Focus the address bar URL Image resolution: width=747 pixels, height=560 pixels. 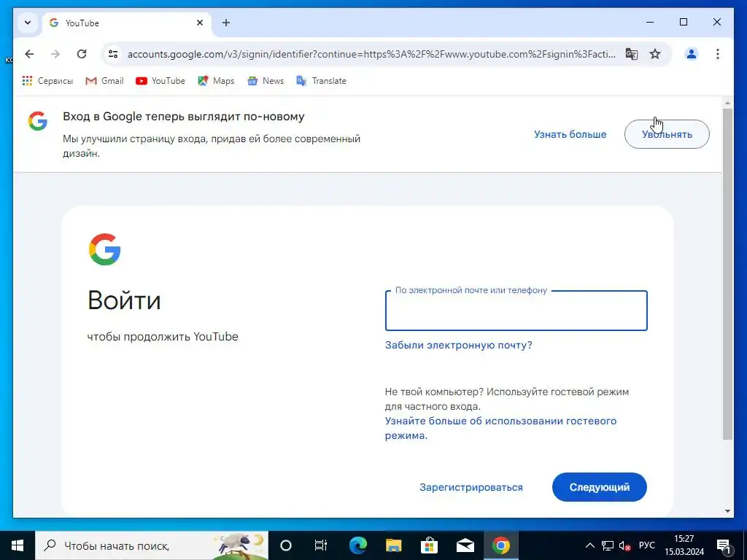point(371,54)
